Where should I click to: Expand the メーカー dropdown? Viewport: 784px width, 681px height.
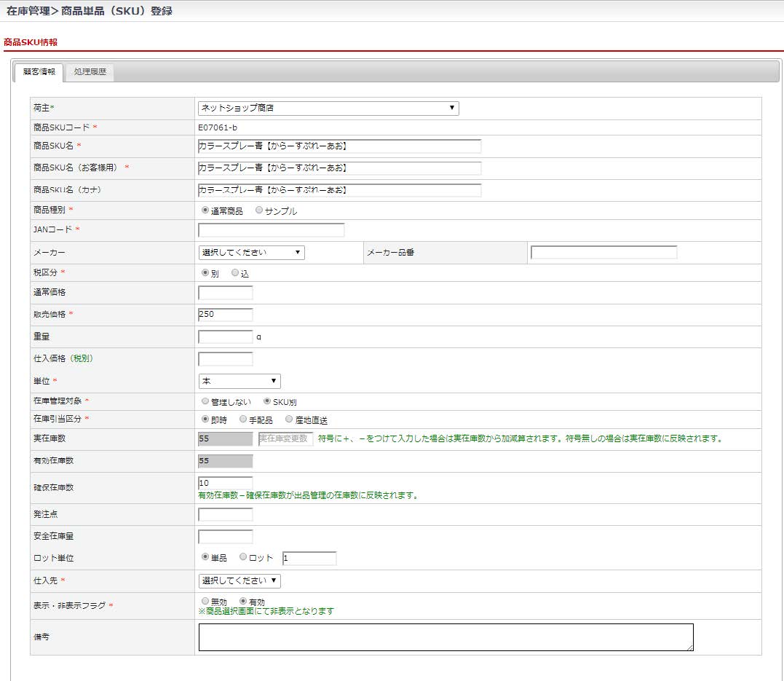tap(251, 253)
